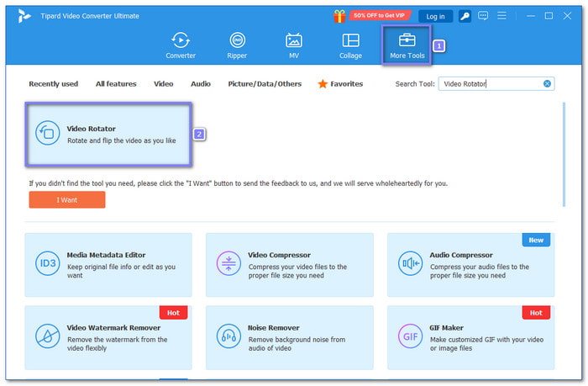Screen dimensions: 588x386
Task: Switch to the MV maker
Action: (294, 45)
